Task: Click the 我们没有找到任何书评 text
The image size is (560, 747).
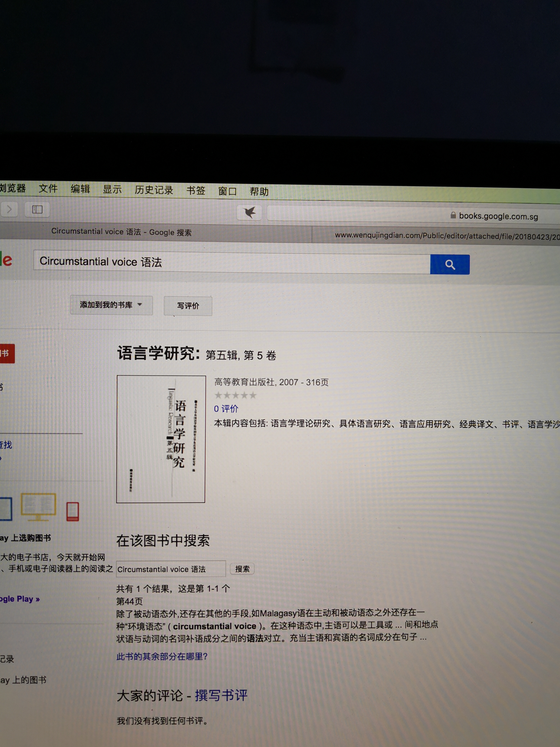Action: pyautogui.click(x=162, y=721)
